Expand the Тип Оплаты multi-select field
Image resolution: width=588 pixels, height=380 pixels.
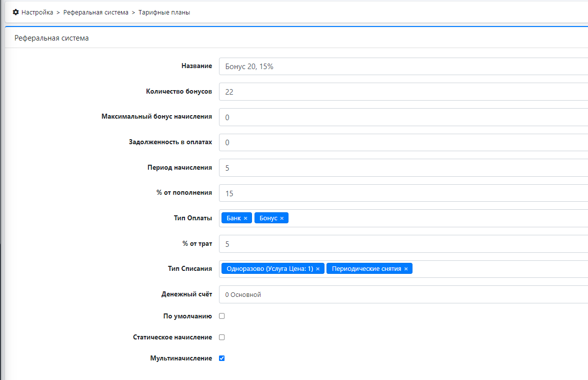[x=435, y=218]
